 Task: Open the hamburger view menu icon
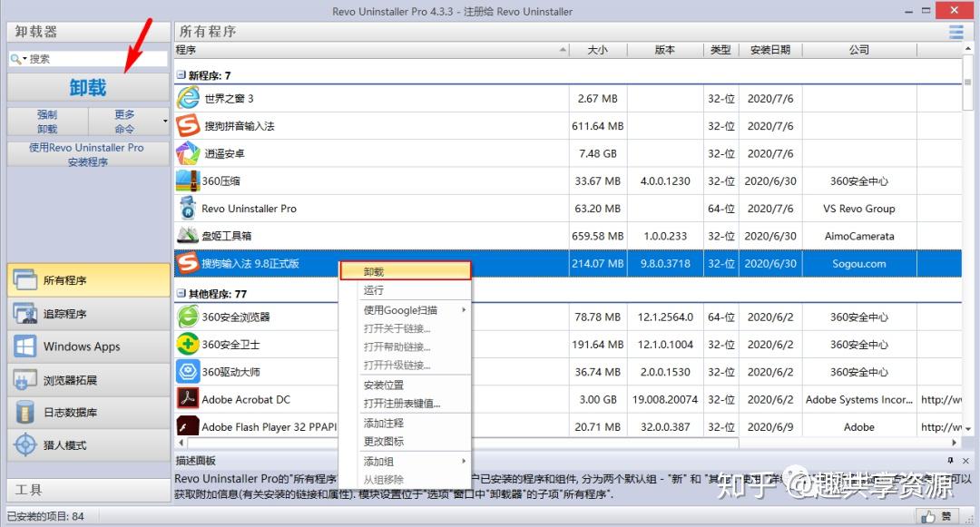pyautogui.click(x=955, y=32)
